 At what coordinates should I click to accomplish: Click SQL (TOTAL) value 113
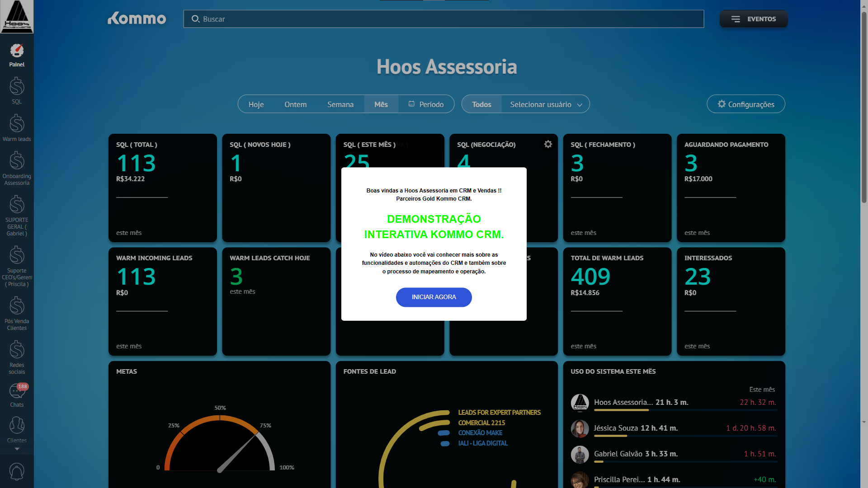point(136,163)
